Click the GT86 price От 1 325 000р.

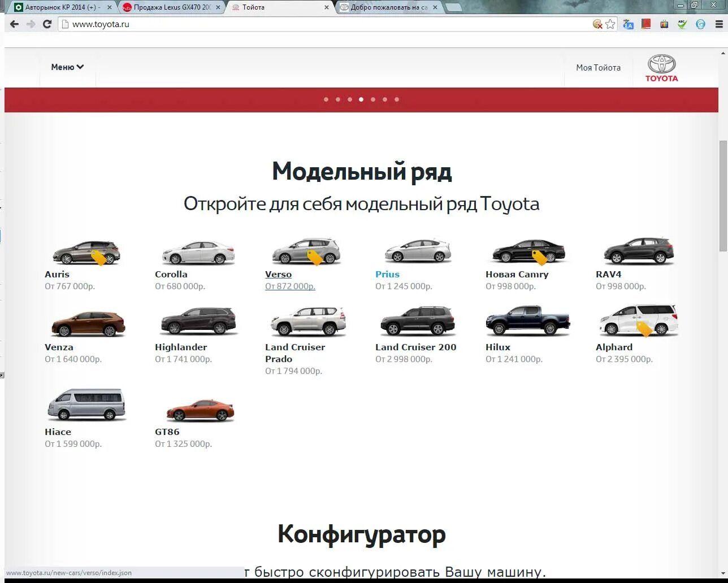coord(183,444)
